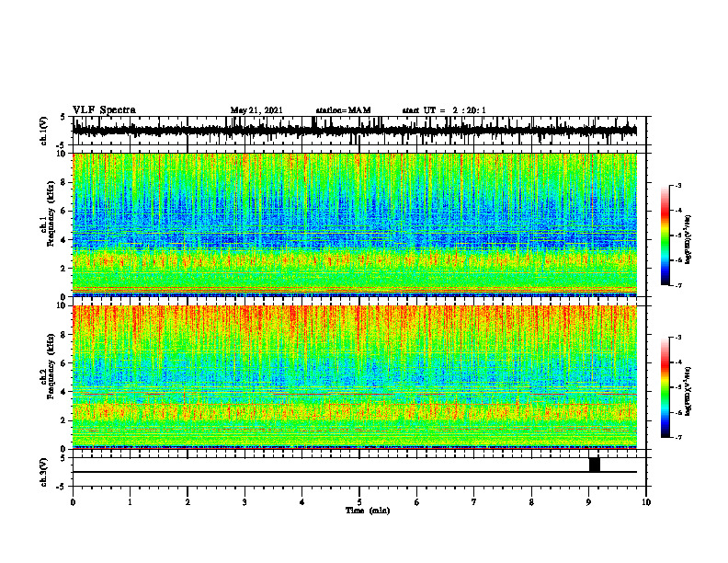Click the "2" kHz tick on ch.2 frequency axis

tap(65, 419)
